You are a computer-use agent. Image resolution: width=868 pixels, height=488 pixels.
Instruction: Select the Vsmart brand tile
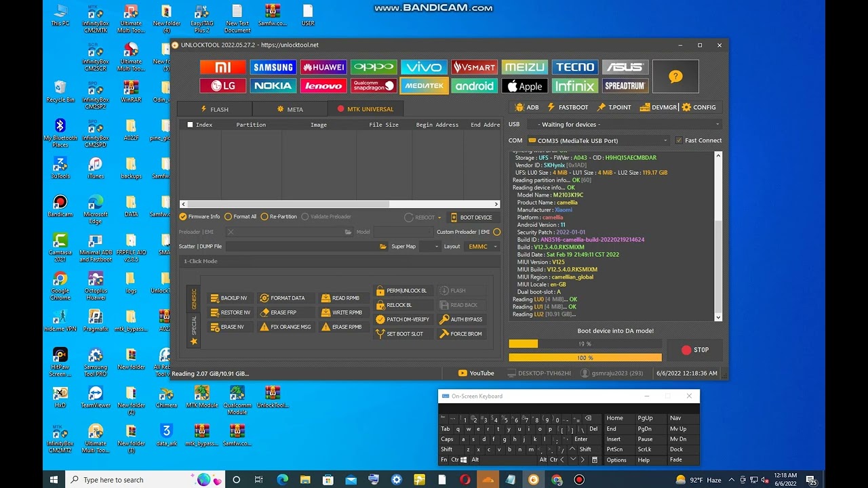click(x=474, y=67)
